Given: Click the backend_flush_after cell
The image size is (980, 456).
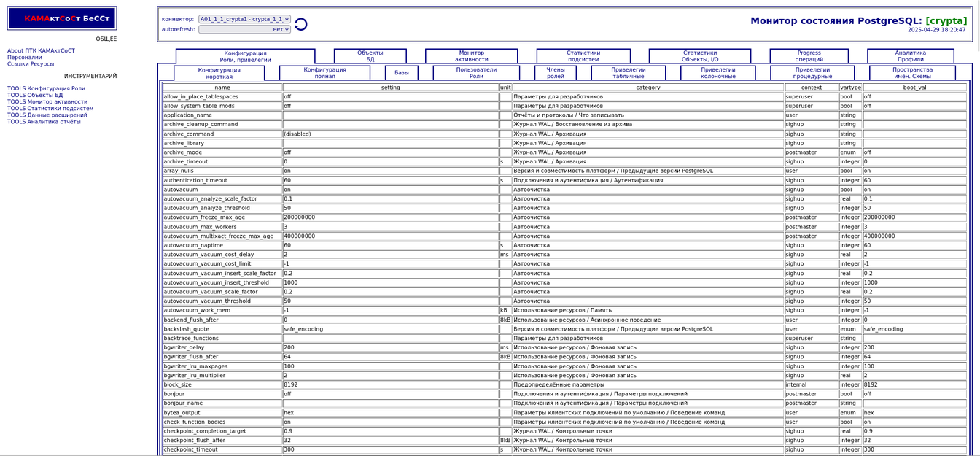Looking at the screenshot, I should [222, 320].
